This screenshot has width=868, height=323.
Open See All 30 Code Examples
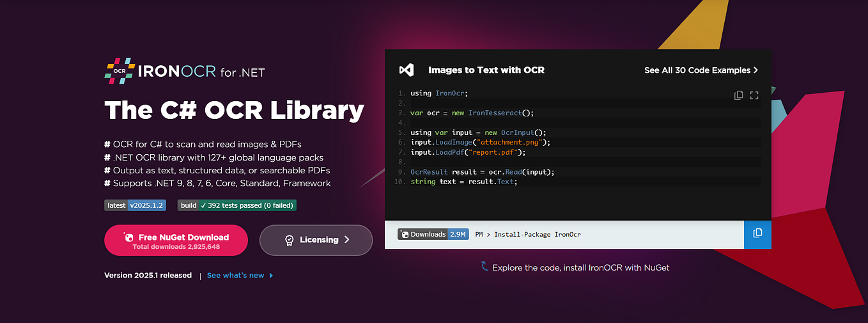click(x=701, y=70)
